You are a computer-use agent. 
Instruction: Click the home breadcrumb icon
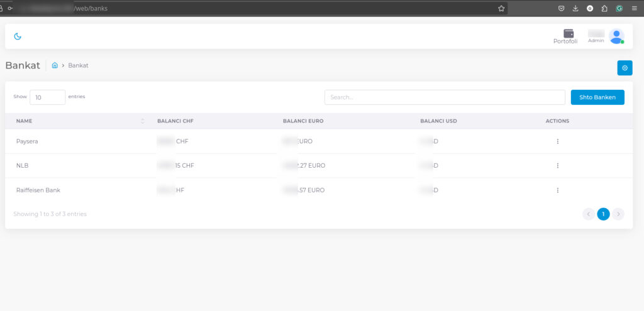click(x=55, y=65)
